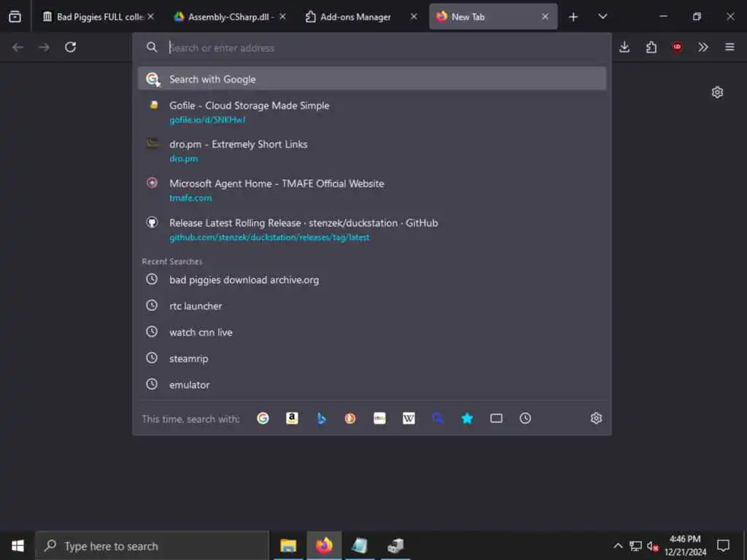Open dro.pm - Extremely Short Links suggestion

pos(371,151)
